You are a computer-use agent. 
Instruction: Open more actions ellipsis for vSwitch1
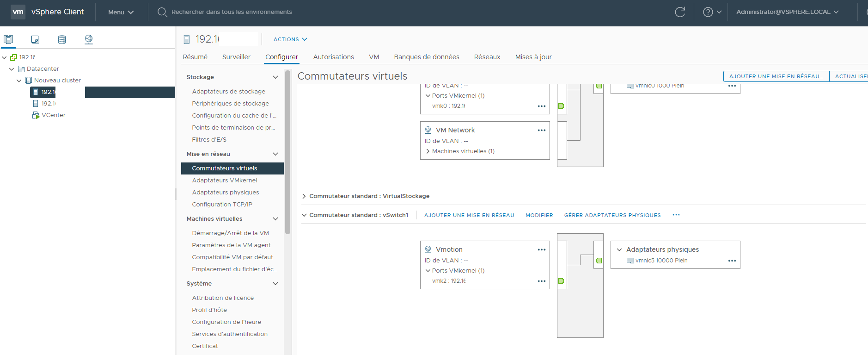tap(676, 215)
